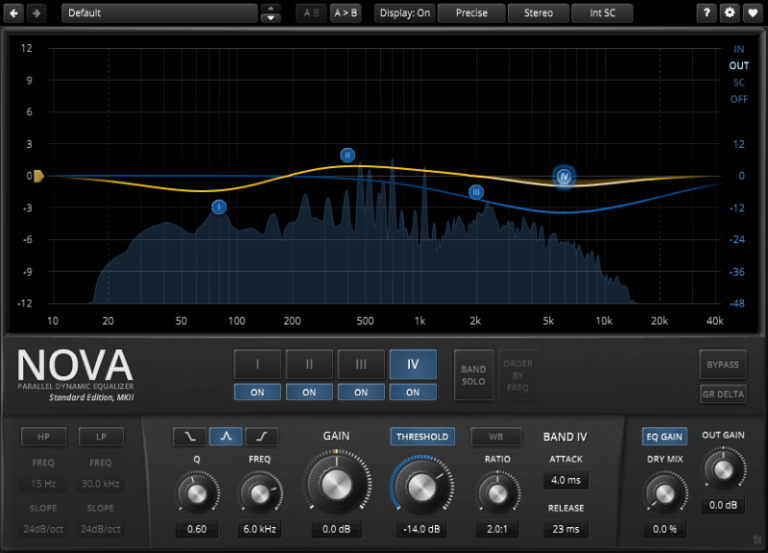
Task: Open the help question mark icon
Action: click(708, 13)
